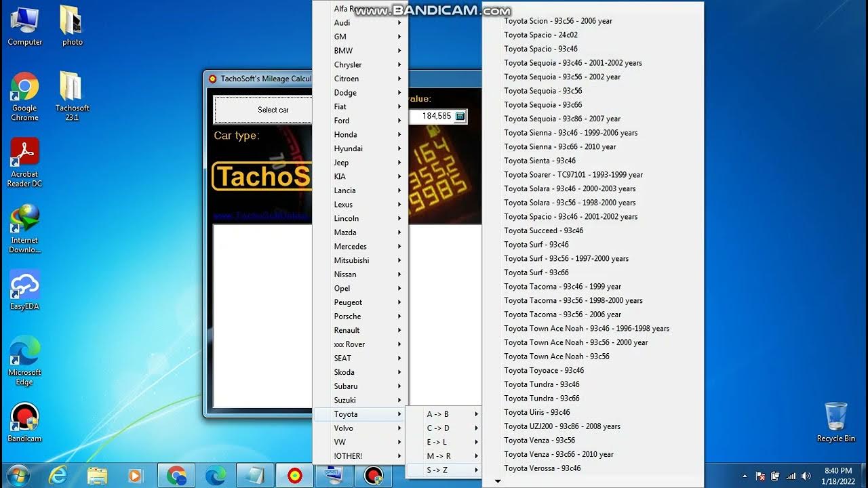Expand the !OTHER! submenu
This screenshot has width=868, height=488.
(x=360, y=455)
